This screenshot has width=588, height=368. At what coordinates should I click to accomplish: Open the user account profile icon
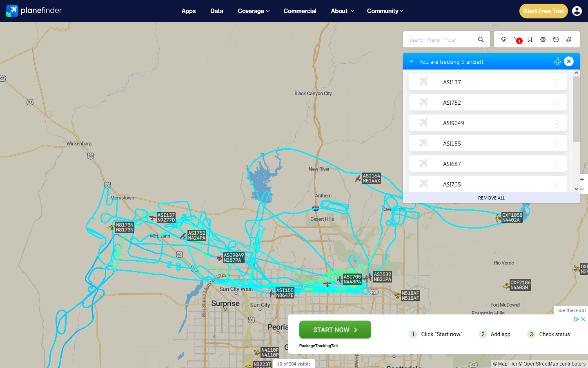coord(577,11)
